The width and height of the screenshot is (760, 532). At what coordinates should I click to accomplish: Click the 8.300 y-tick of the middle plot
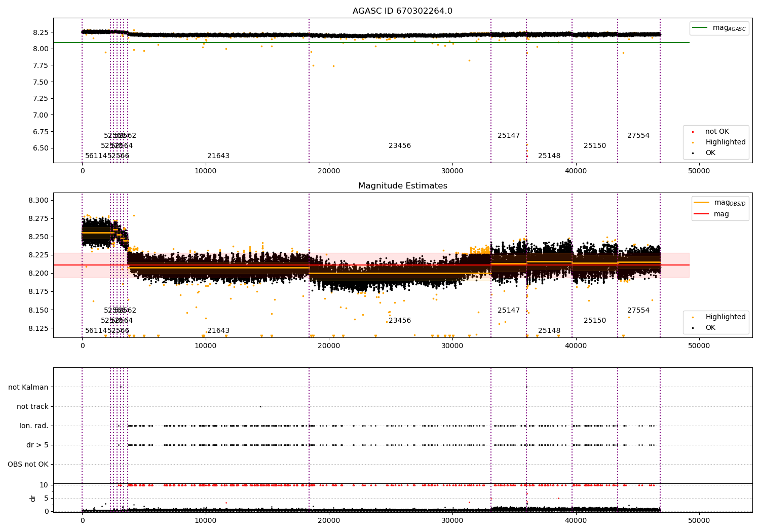click(39, 200)
